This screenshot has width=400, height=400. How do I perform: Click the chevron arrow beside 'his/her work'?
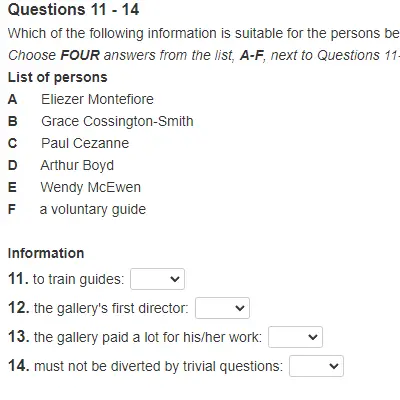(313, 337)
